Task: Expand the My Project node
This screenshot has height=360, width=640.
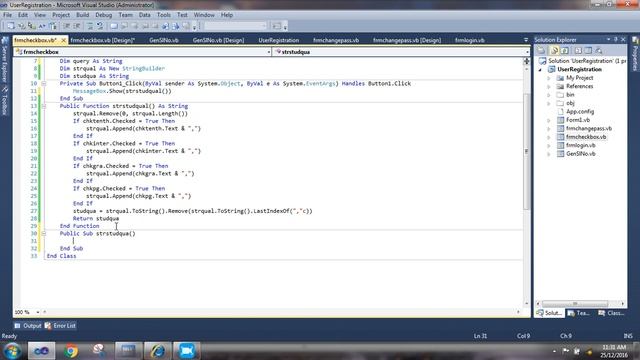Action: [549, 78]
